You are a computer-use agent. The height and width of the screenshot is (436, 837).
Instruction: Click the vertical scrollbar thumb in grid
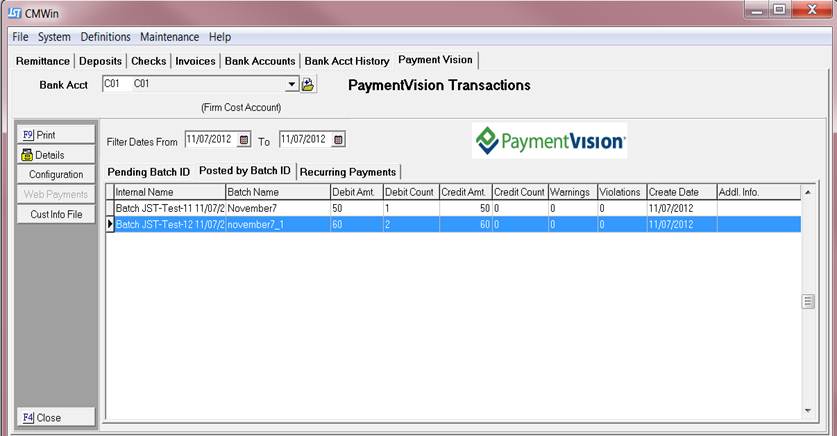808,302
